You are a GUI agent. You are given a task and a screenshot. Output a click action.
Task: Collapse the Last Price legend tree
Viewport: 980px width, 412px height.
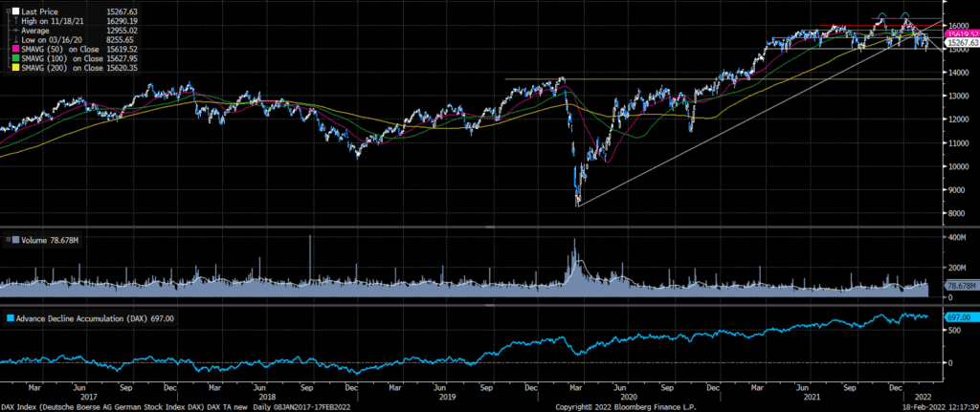click(6, 11)
